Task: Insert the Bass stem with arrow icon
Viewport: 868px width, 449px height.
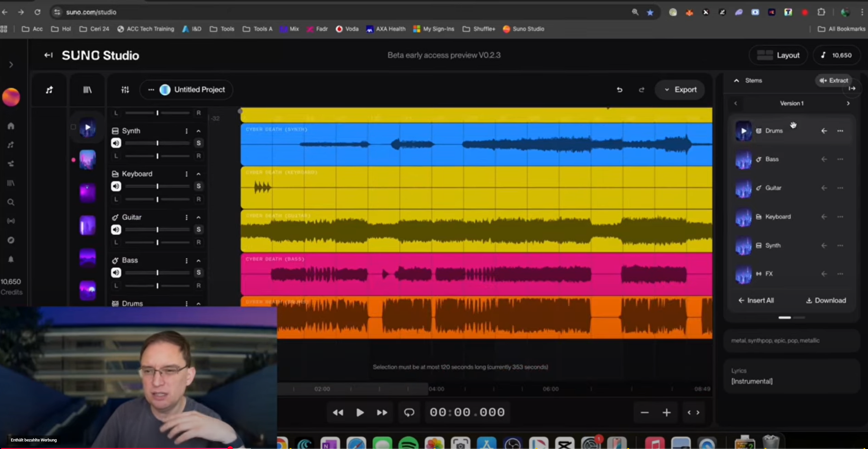Action: [824, 159]
